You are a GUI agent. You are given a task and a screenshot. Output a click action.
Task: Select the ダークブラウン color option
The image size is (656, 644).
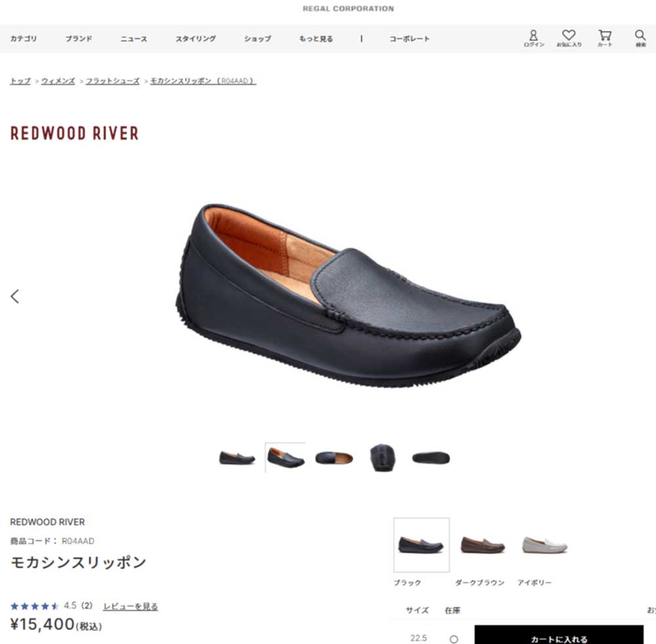[x=483, y=546]
